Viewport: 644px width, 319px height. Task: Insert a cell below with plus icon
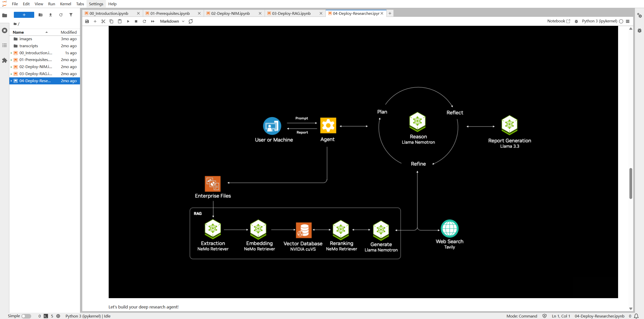95,21
